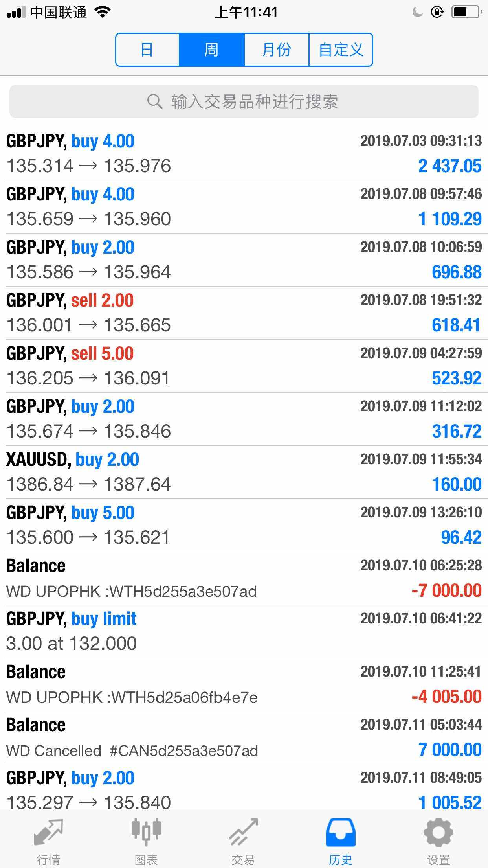Open the 图表 chart tab icon
The image size is (488, 868).
(146, 832)
